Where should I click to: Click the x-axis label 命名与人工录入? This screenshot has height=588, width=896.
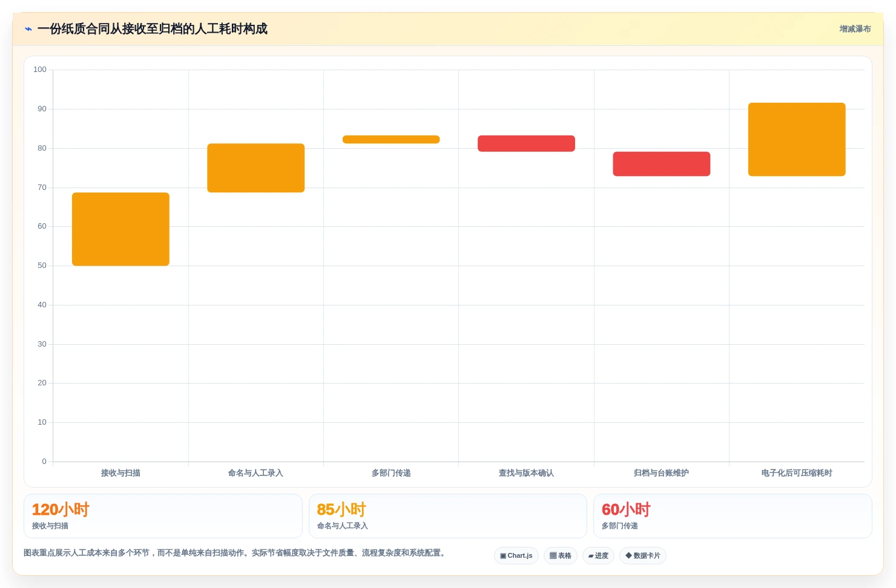coord(256,473)
